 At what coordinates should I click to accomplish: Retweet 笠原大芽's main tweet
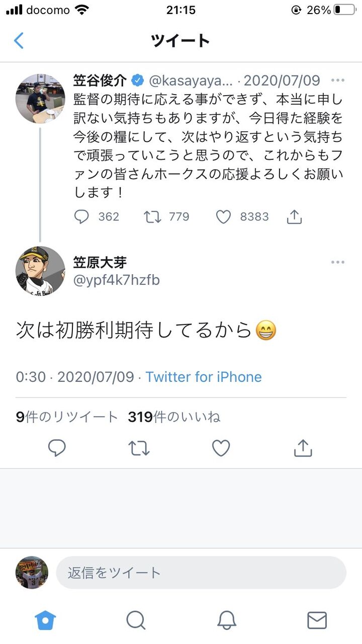coord(139,448)
